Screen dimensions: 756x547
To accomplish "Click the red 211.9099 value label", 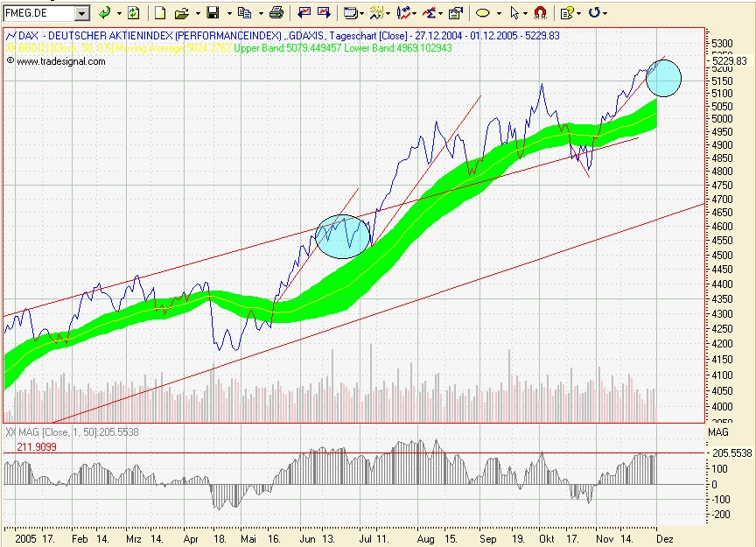I will pos(37,446).
